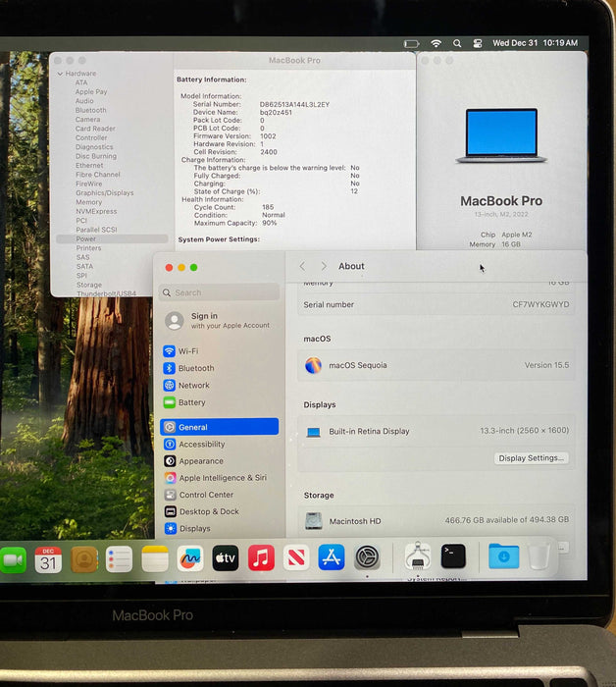Select Ethernet in System Information sidebar
The width and height of the screenshot is (616, 687).
89,165
